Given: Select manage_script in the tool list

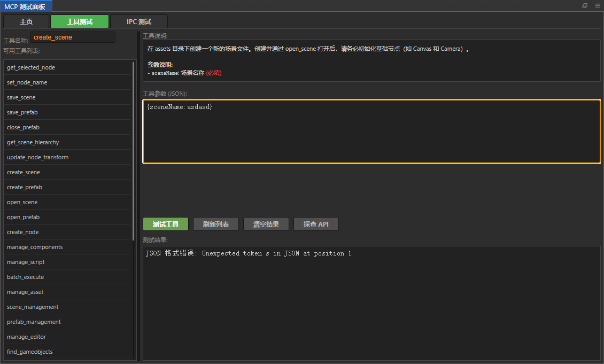Looking at the screenshot, I should (x=67, y=262).
